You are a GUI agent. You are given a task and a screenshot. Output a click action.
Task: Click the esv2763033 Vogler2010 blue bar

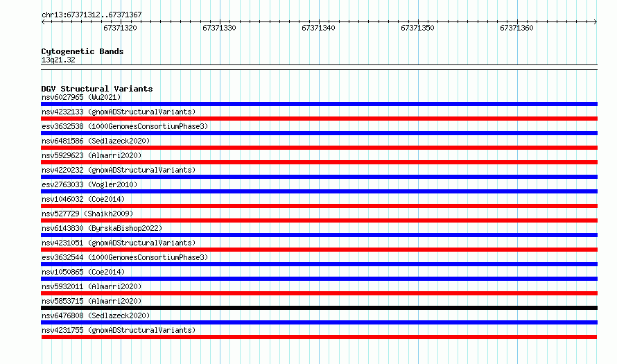point(319,191)
